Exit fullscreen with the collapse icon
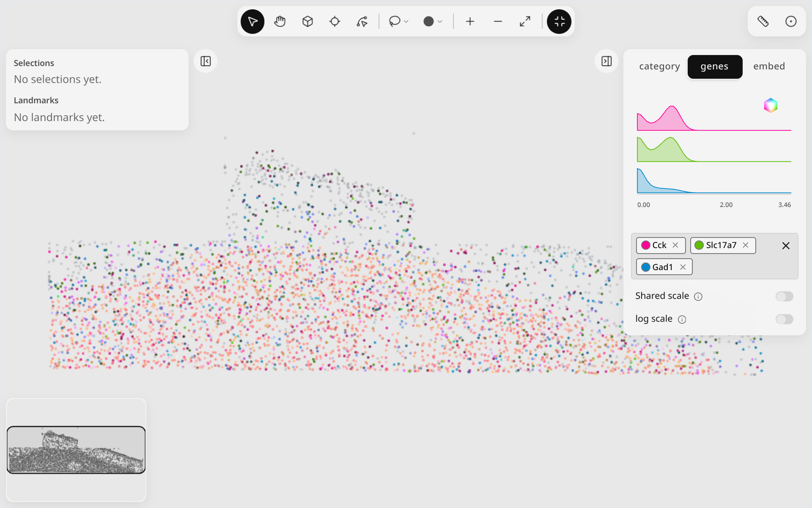Viewport: 812px width, 508px height. coord(559,22)
